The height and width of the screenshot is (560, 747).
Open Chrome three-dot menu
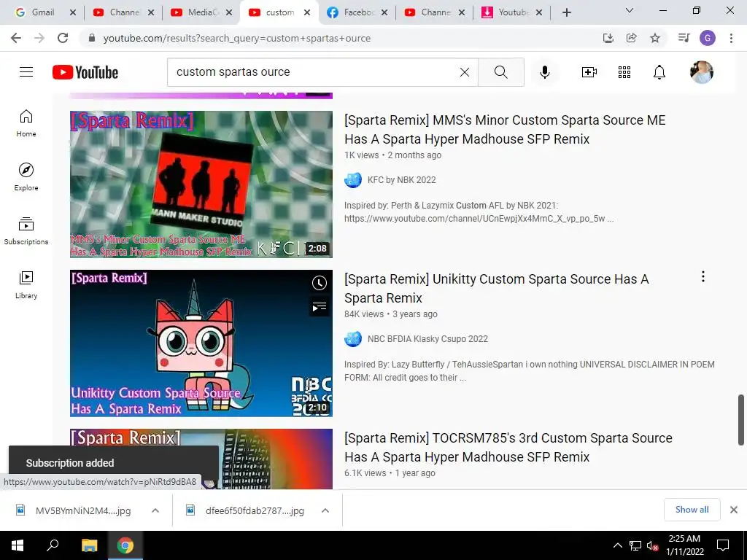tap(731, 38)
